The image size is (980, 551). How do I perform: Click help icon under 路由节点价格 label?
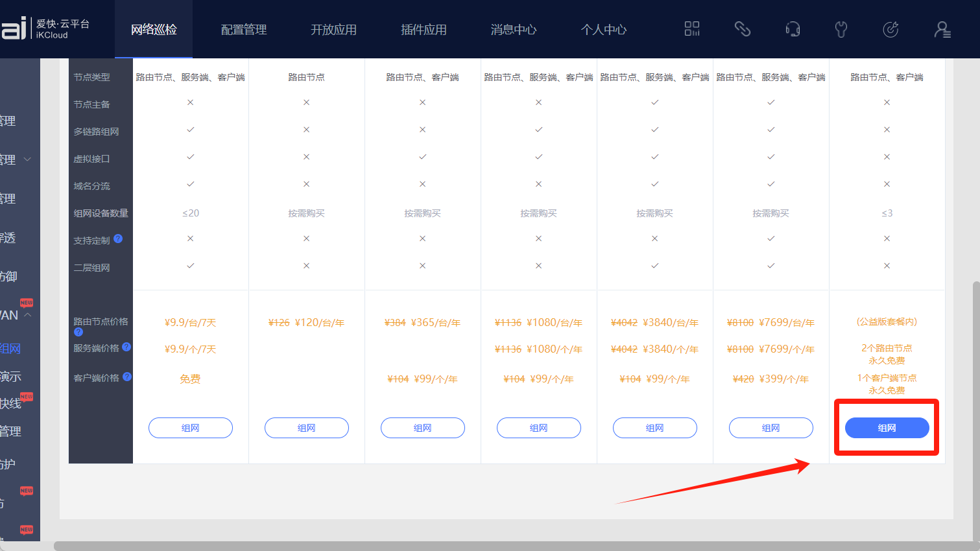coord(78,332)
